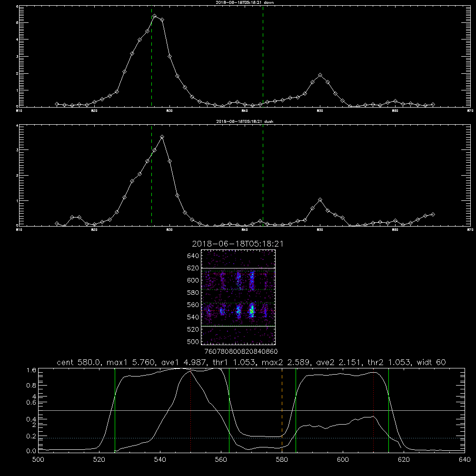Click dusk plot green dashed line near 842
This screenshot has width=476, height=476.
[263, 175]
